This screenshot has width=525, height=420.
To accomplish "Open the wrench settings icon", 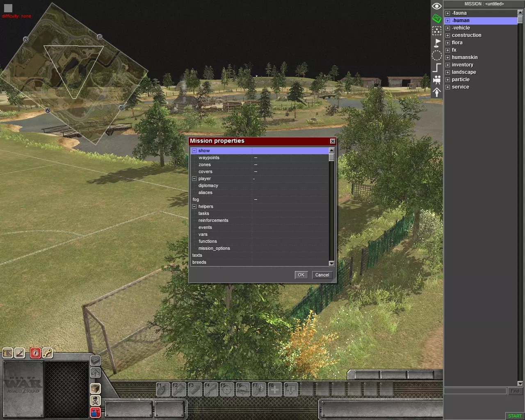I will click(48, 353).
